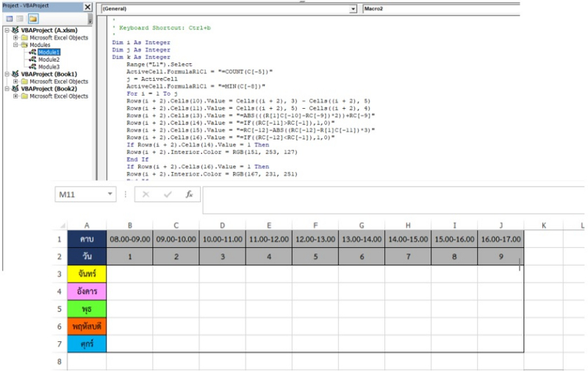Click the Select All corner triangle
Viewport: 588px width, 372px height.
pyautogui.click(x=62, y=226)
